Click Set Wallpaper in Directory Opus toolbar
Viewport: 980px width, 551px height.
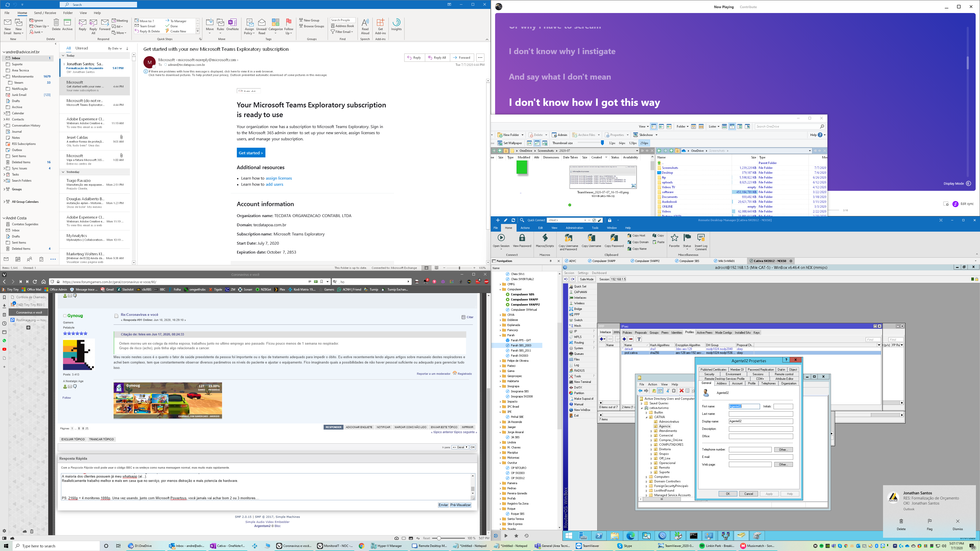coord(510,143)
